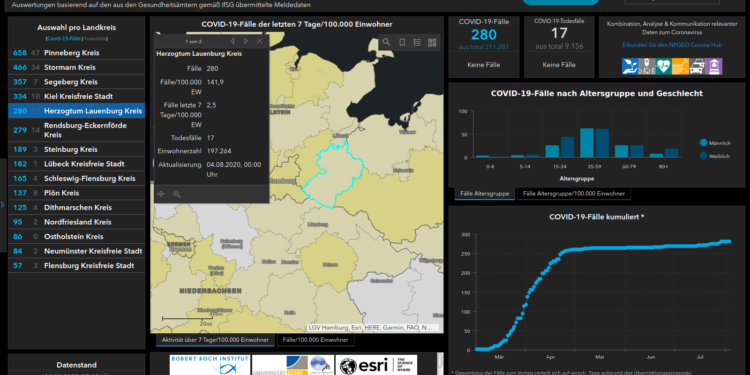Select Nordfriesland Kreis in the list
Image resolution: width=750 pixels, height=375 pixels.
pyautogui.click(x=77, y=222)
